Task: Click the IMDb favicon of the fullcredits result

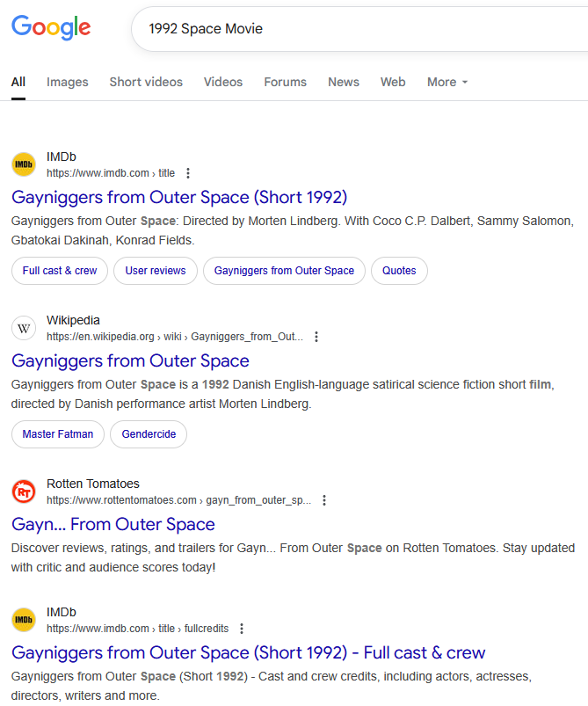Action: pyautogui.click(x=24, y=620)
